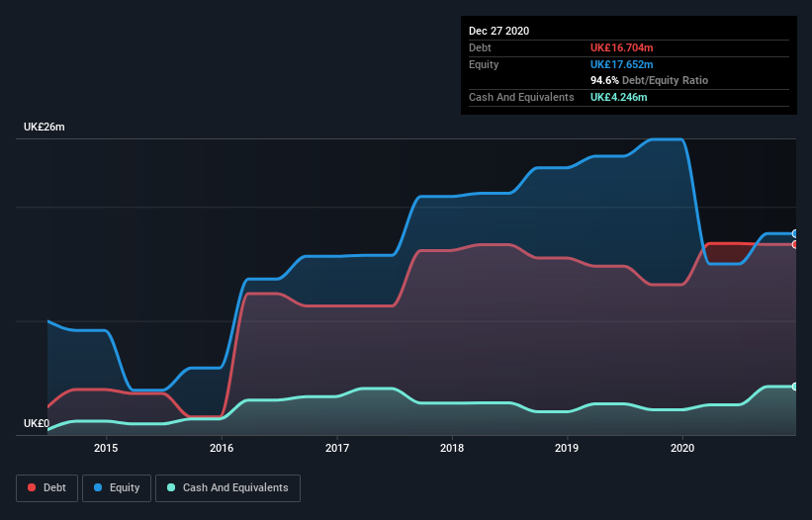
Task: Click the Cash And Equivalents tooltip label
Action: pos(521,97)
